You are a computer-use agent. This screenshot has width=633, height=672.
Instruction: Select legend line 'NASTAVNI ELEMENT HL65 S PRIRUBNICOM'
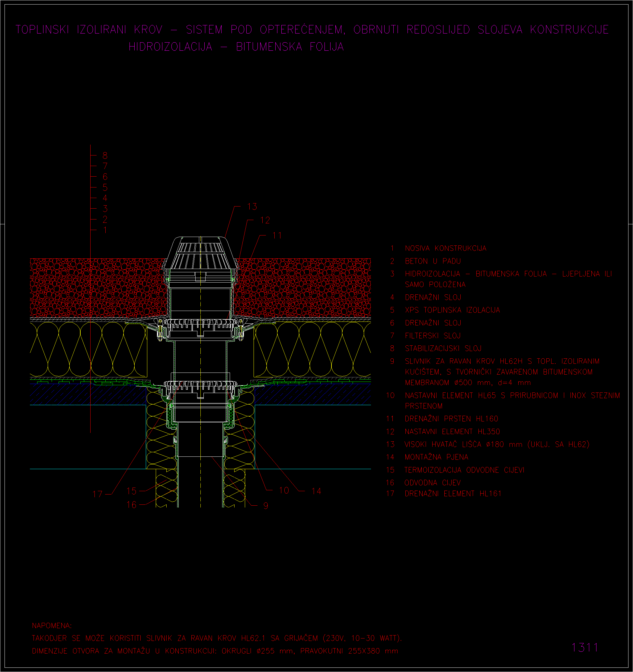(512, 395)
